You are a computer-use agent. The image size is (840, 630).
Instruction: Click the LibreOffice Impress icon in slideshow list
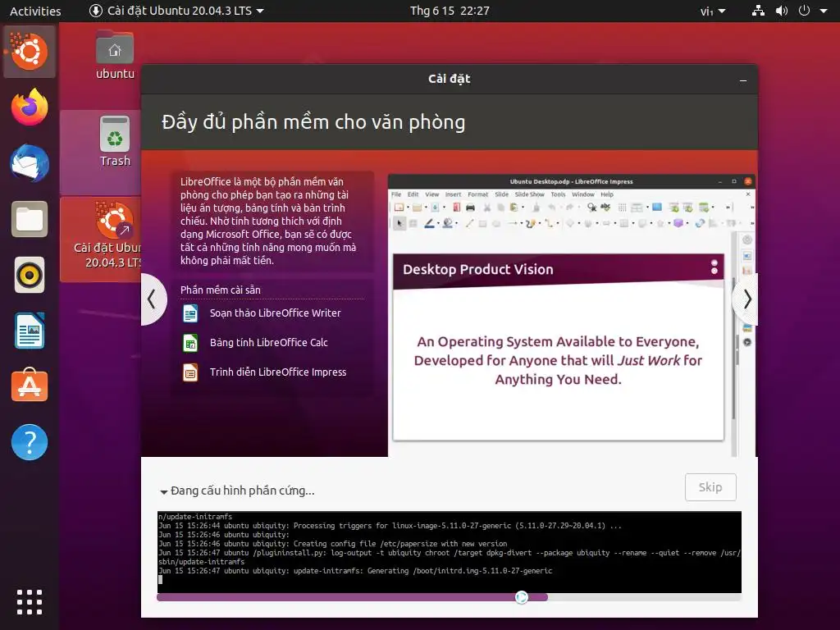190,372
